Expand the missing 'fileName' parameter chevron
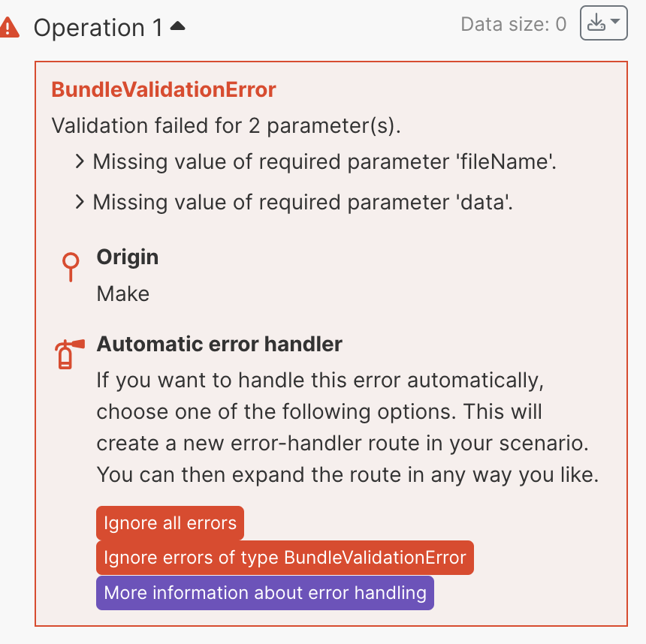This screenshot has width=646, height=644. [x=80, y=161]
